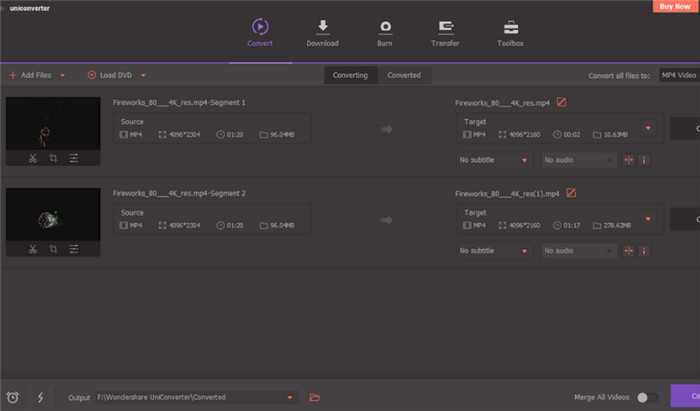
Task: Click the high speed conversion lightning icon
Action: point(40,397)
